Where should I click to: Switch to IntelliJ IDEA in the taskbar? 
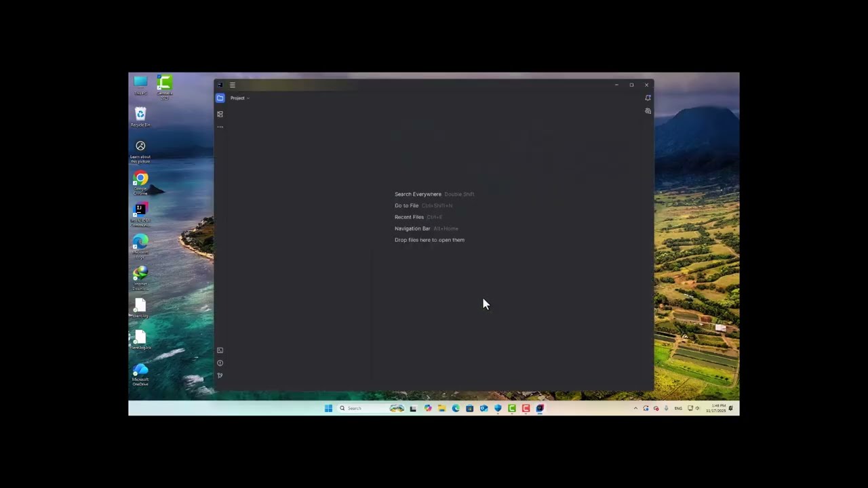tap(540, 408)
